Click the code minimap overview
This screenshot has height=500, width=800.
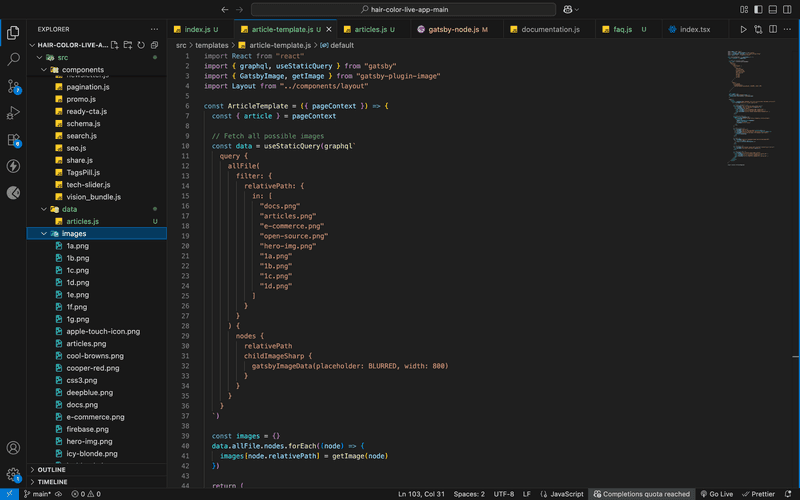tap(753, 107)
